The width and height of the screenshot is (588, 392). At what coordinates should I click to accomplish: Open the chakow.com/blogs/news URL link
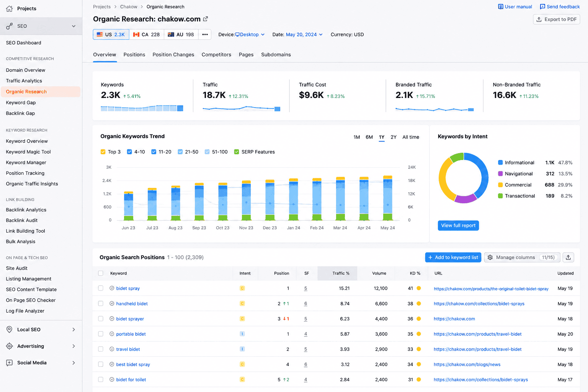coord(467,364)
